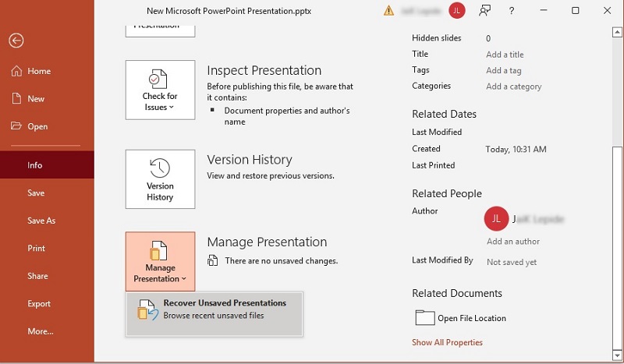Click the Open folder icon in sidebar

pos(16,126)
